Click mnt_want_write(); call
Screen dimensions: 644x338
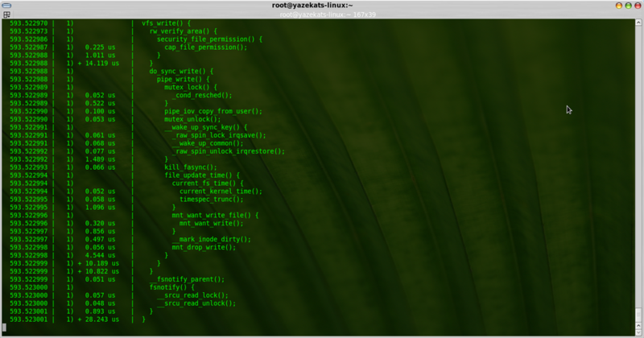pyautogui.click(x=212, y=224)
